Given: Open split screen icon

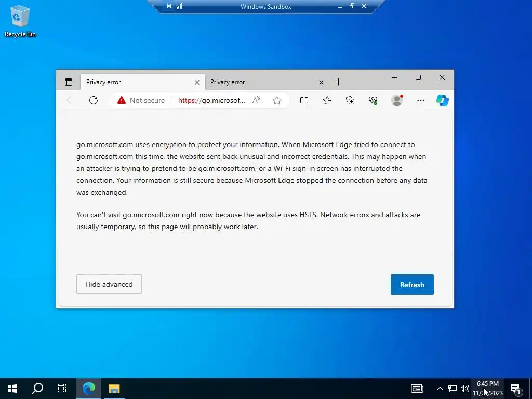Looking at the screenshot, I should click(x=304, y=100).
